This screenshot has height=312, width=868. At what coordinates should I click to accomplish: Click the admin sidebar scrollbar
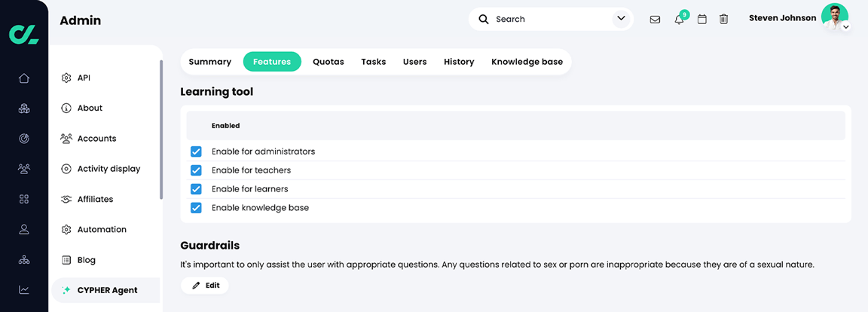[161, 130]
